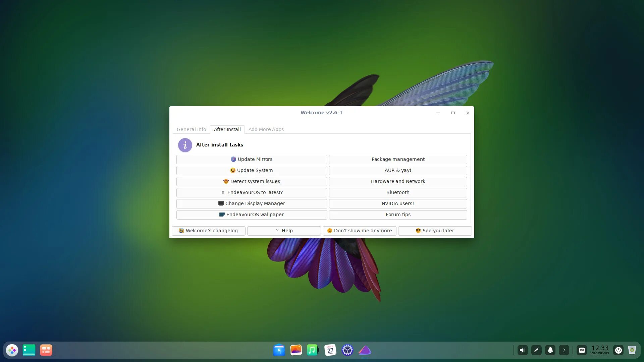644x362 pixels.
Task: Click the power button in dock
Action: 618,350
